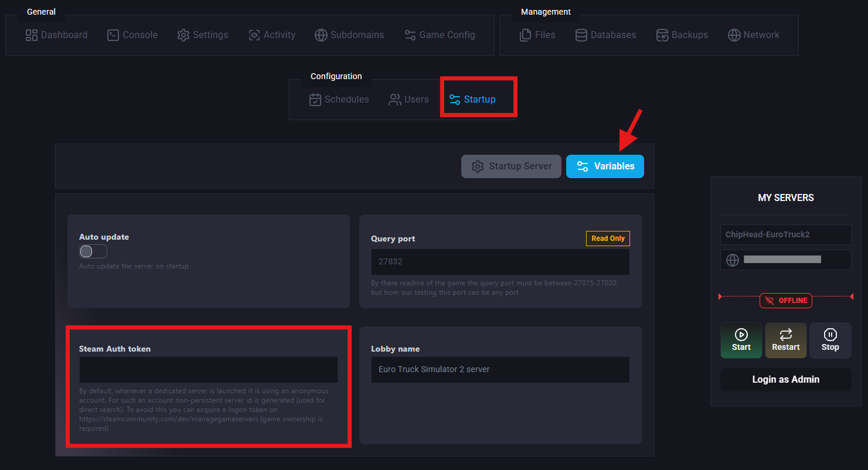Click the Lobby name label

pos(396,349)
